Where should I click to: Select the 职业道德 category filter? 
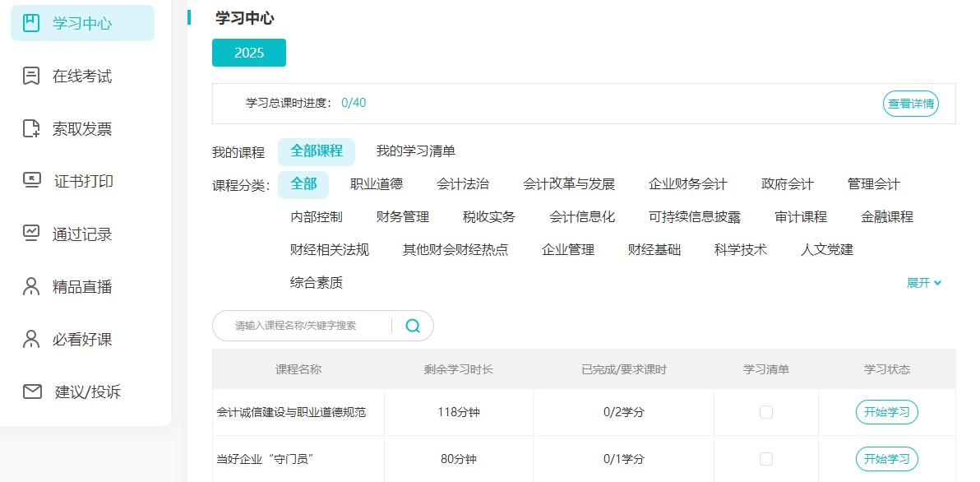(377, 184)
